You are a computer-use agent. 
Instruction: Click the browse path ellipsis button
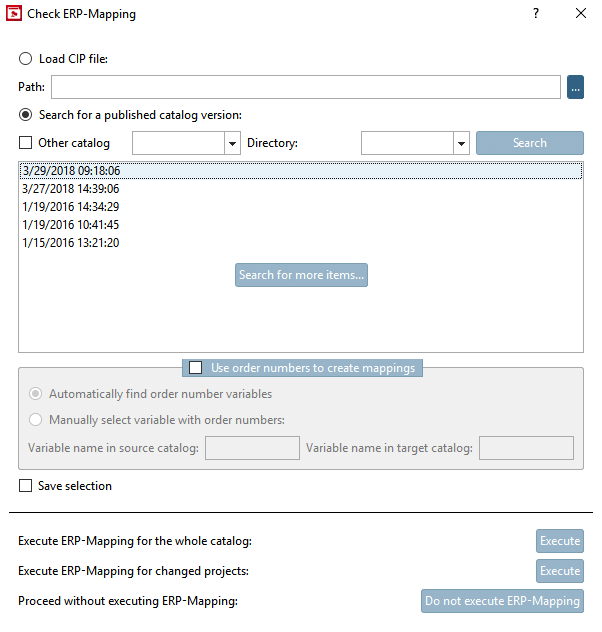(x=575, y=87)
